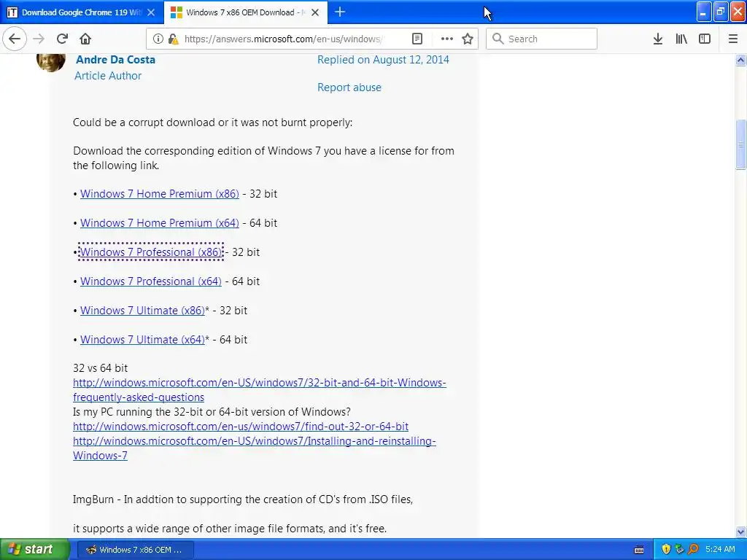This screenshot has height=560, width=747.
Task: Open Windows 7 Ultimate (x64) link
Action: [142, 340]
